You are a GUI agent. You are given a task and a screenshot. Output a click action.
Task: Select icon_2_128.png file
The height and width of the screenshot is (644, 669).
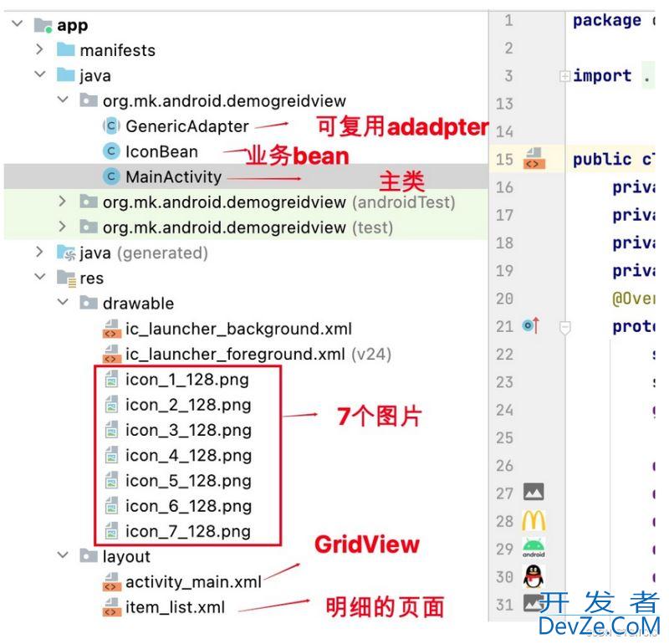(188, 405)
